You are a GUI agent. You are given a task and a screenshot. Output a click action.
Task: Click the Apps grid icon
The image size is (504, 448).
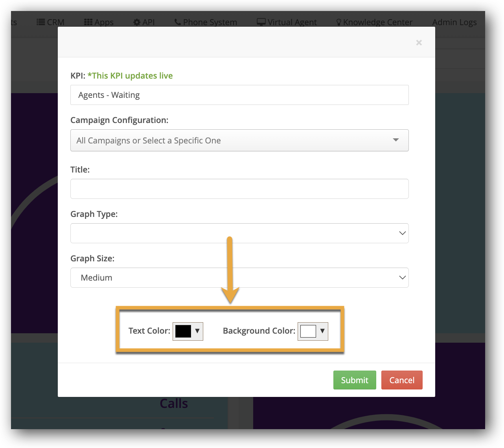click(x=88, y=22)
